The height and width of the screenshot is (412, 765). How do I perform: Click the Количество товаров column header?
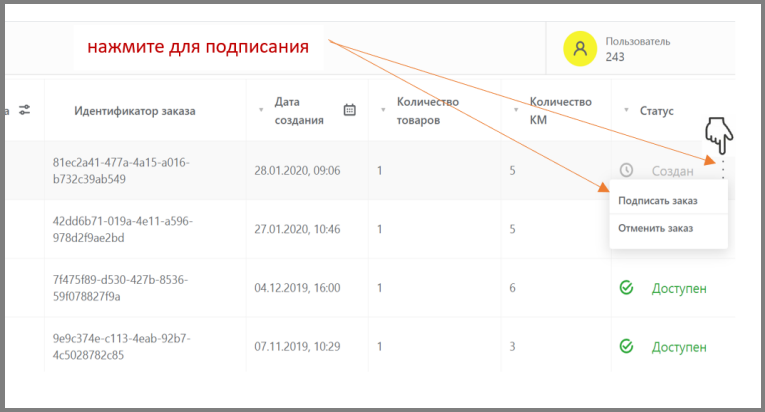(x=427, y=111)
